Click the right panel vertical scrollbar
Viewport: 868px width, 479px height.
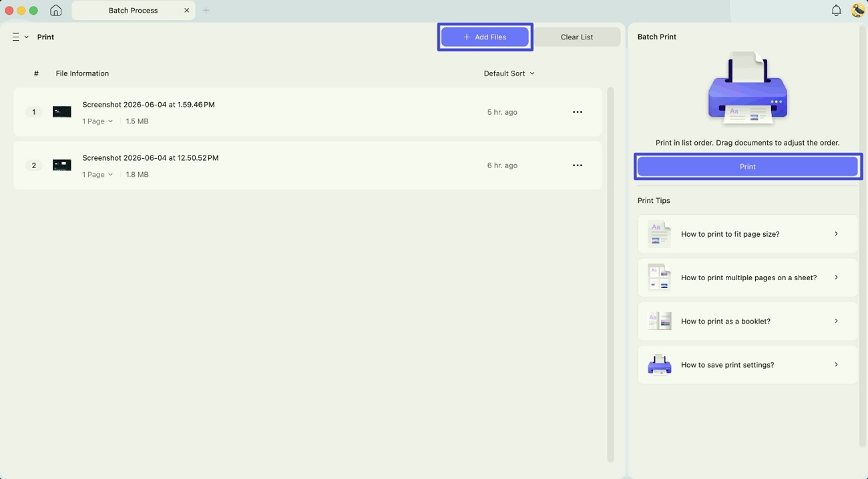click(862, 237)
